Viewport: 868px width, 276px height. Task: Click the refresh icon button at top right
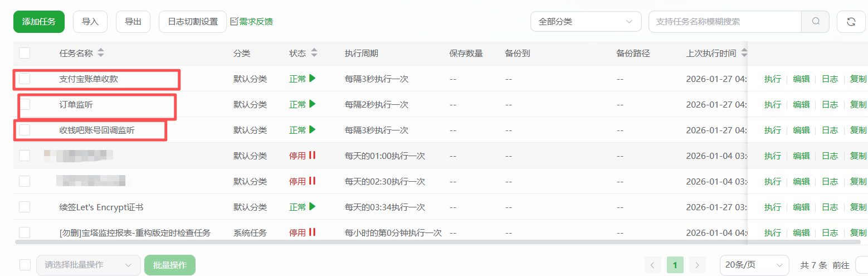pos(851,22)
